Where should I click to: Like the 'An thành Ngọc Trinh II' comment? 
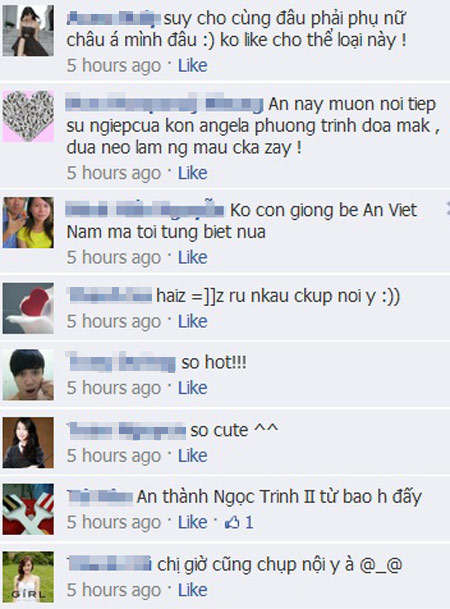pyautogui.click(x=193, y=522)
